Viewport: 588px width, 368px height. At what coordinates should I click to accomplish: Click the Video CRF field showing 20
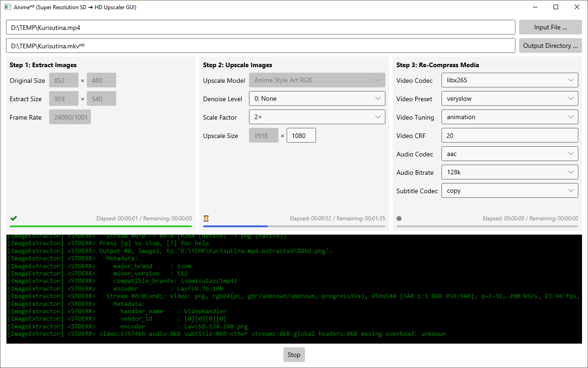pyautogui.click(x=509, y=135)
